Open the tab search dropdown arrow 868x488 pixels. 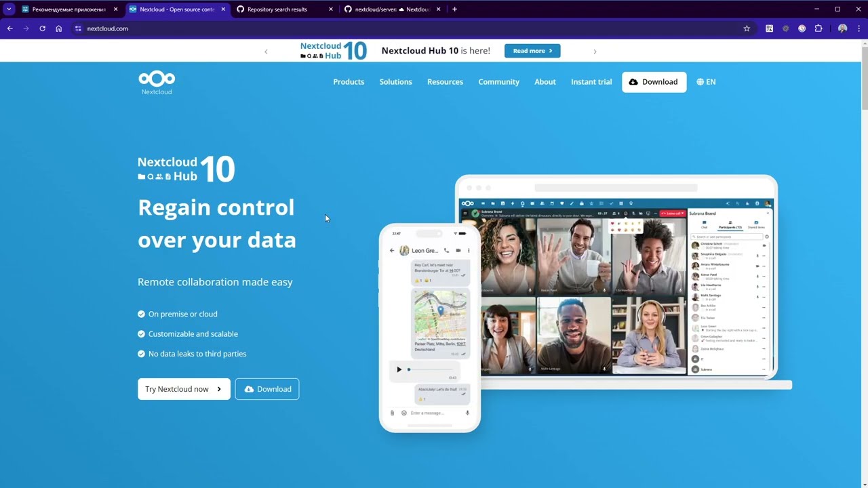[x=9, y=9]
